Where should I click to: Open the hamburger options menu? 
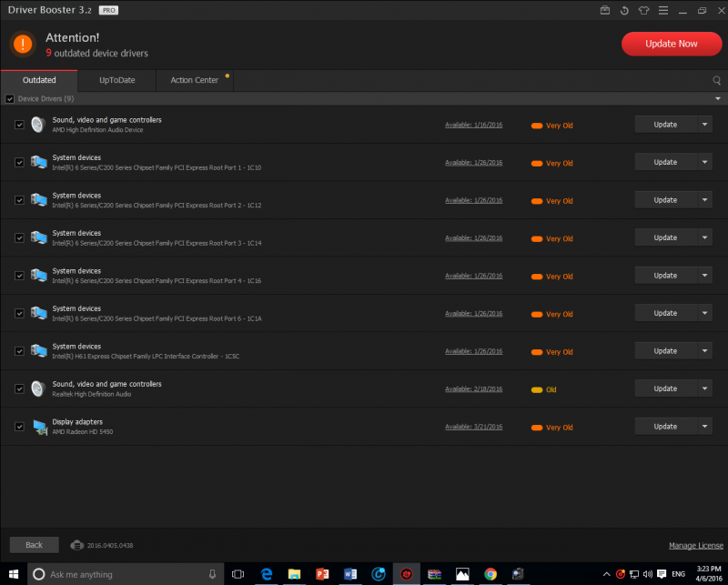pyautogui.click(x=663, y=10)
